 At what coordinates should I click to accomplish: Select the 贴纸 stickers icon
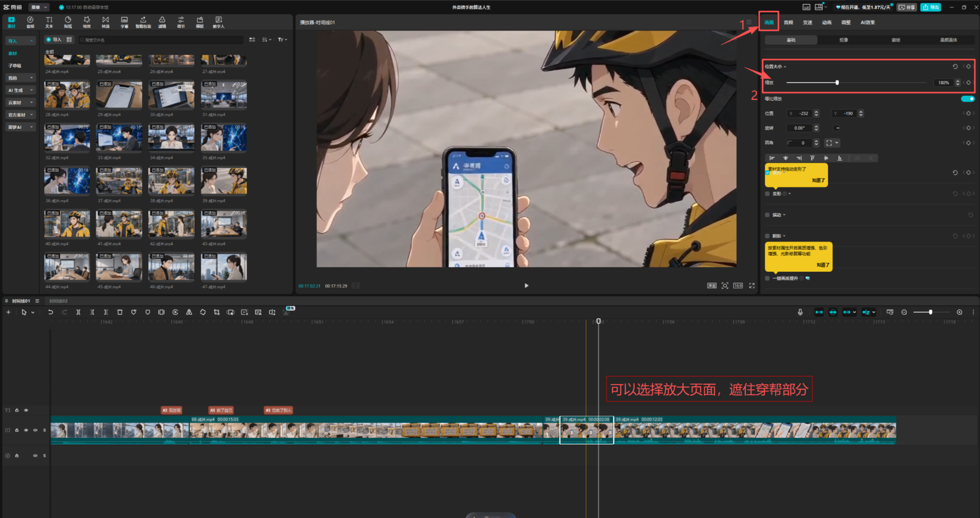68,22
